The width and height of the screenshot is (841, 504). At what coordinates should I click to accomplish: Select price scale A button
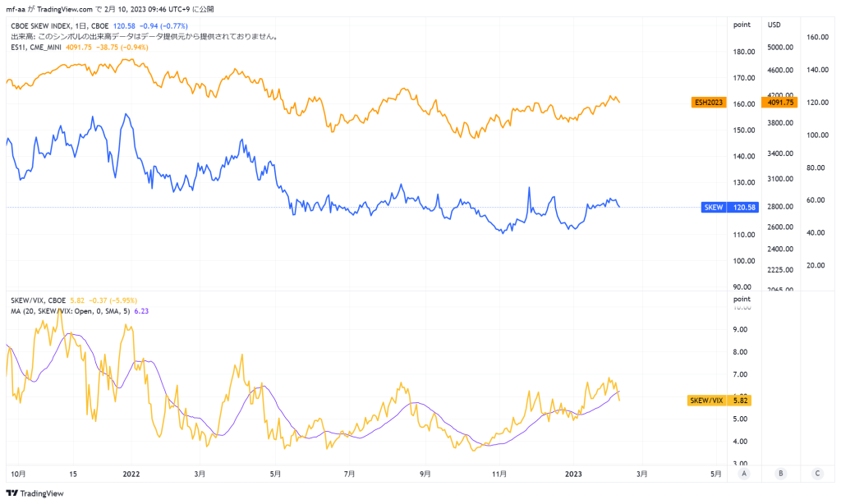743,474
